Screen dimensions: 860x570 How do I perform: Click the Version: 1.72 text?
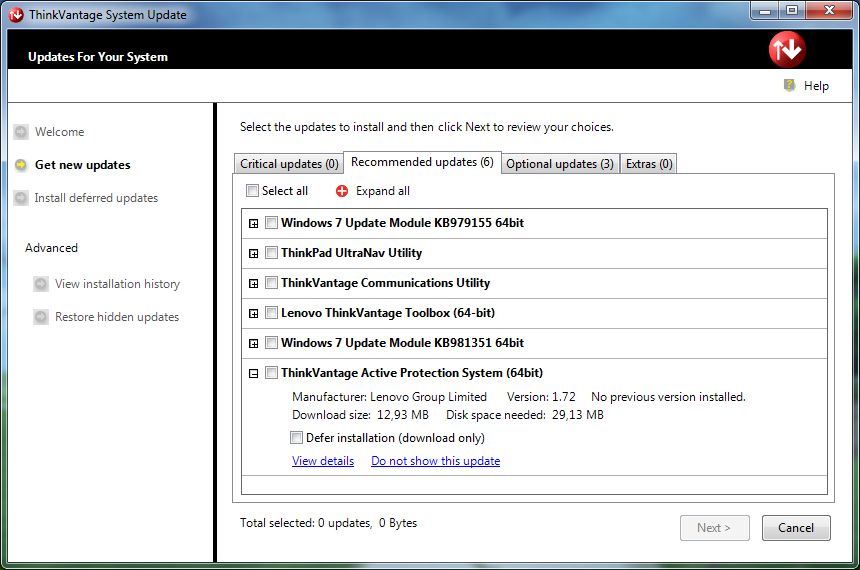(x=541, y=397)
